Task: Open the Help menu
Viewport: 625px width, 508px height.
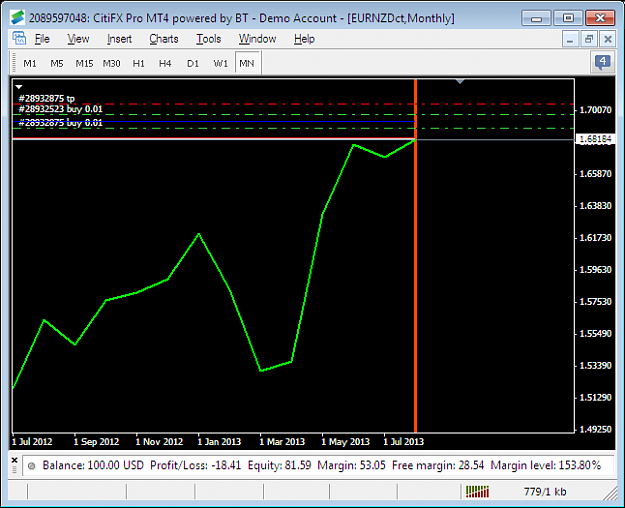Action: (x=304, y=39)
